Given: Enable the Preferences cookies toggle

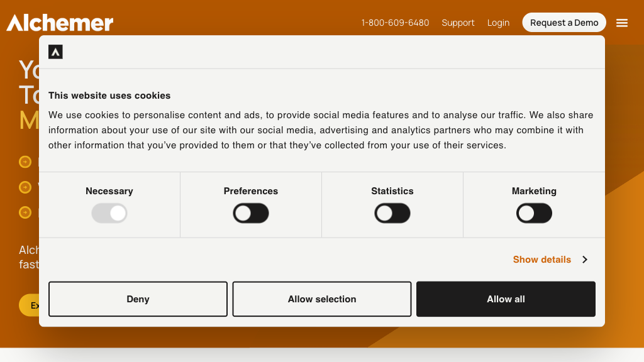Looking at the screenshot, I should click(251, 214).
